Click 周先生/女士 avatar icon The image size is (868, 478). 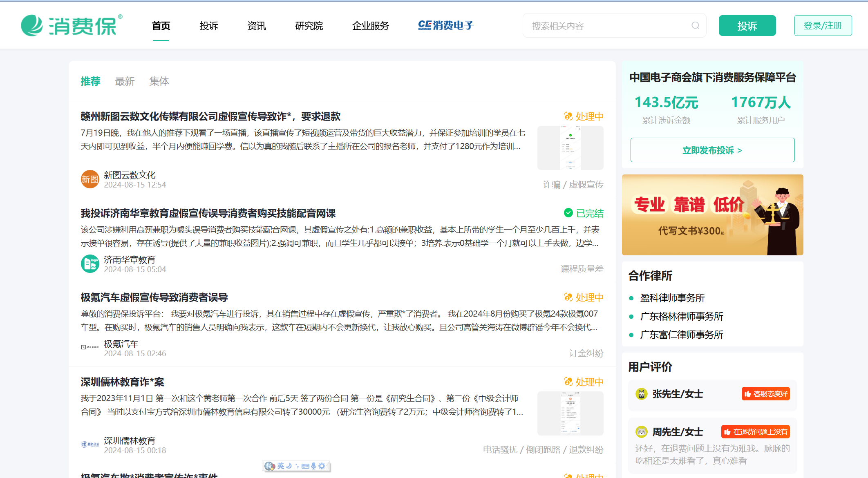tap(641, 432)
